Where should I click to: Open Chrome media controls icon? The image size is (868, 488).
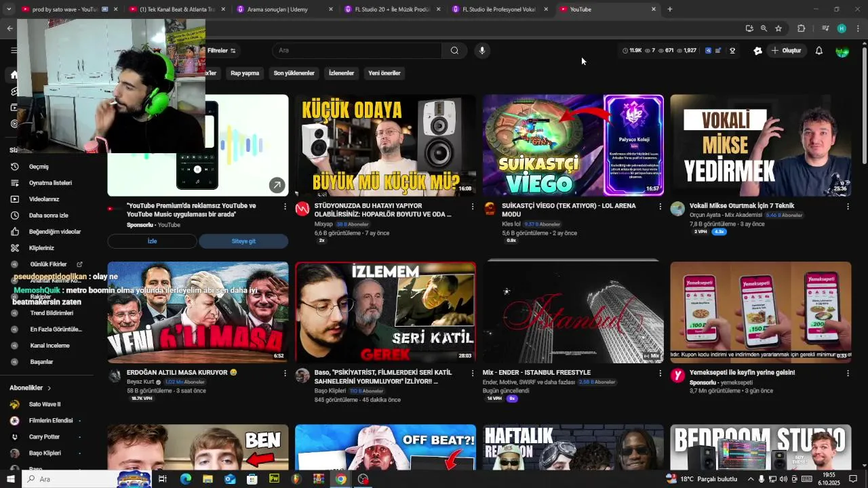pos(825,28)
